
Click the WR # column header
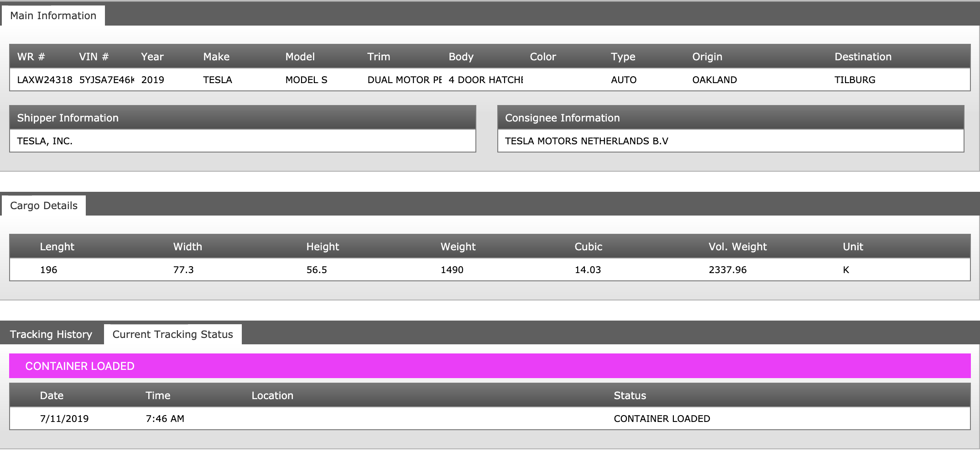31,57
